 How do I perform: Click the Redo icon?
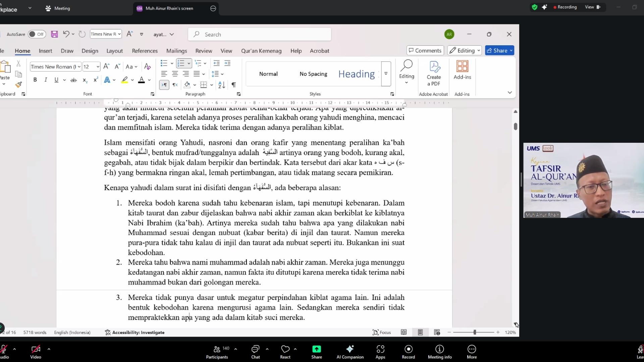[x=82, y=34]
